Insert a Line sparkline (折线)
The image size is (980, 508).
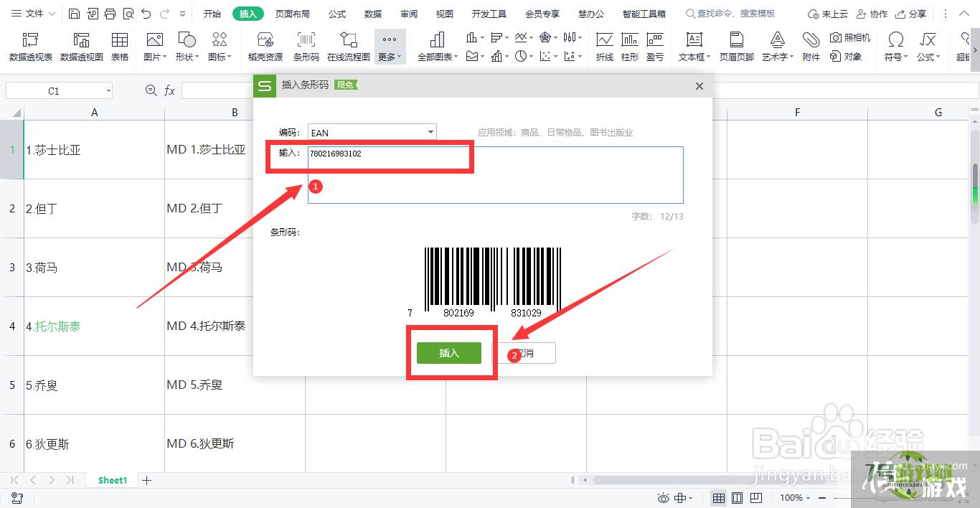point(605,47)
